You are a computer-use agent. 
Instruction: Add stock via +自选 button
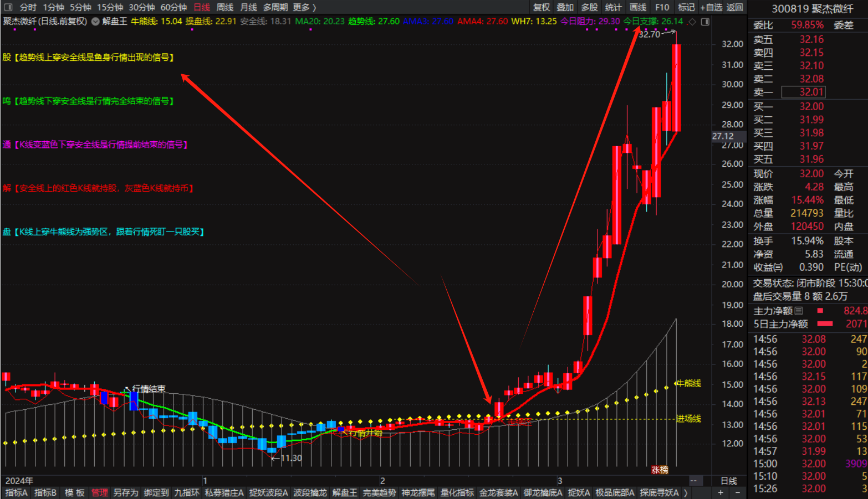pos(711,7)
